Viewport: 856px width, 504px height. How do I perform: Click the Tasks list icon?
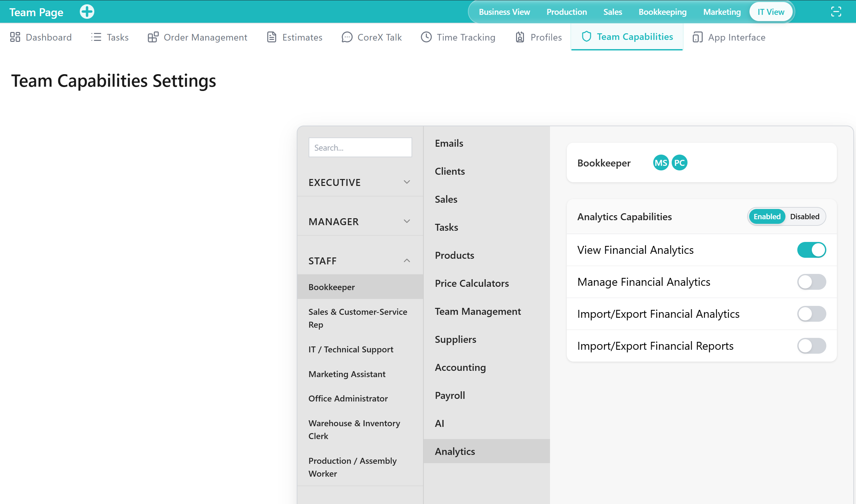click(96, 37)
